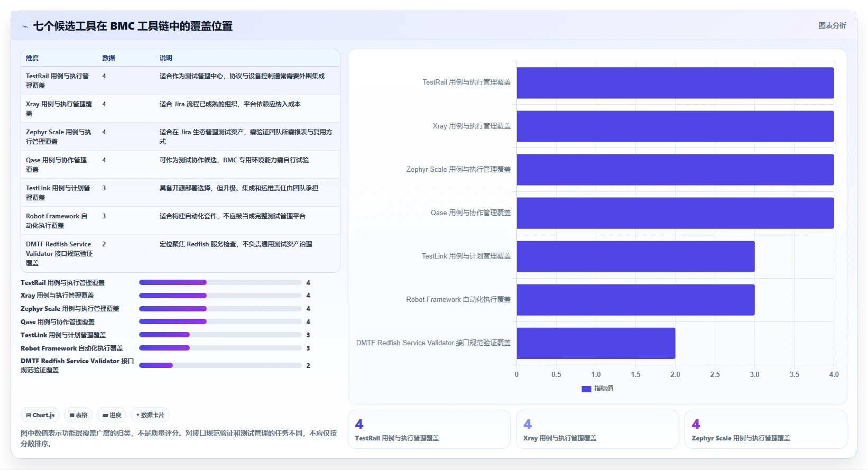Click the Xray progress bar

(x=220, y=296)
